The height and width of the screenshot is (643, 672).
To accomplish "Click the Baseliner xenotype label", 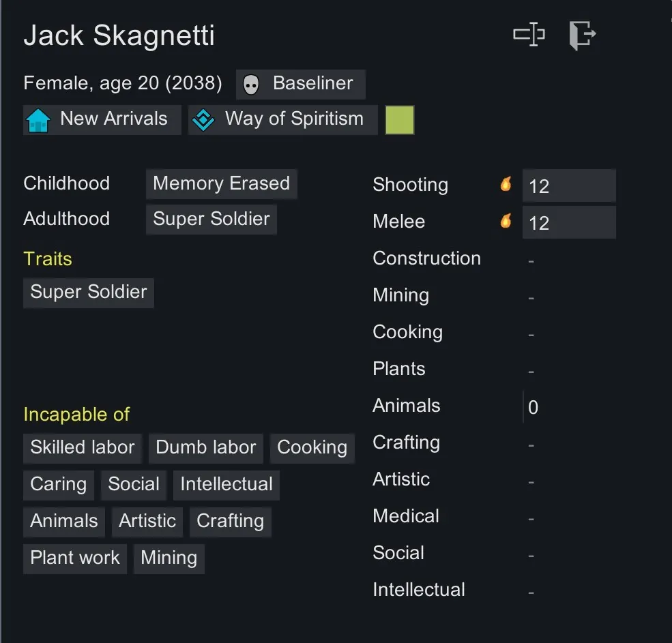I will 312,84.
